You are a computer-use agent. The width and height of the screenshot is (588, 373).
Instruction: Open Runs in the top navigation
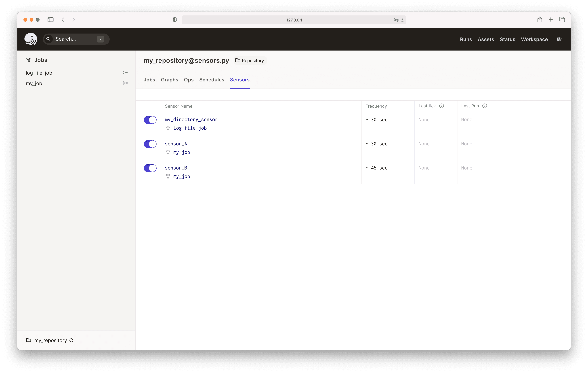(x=466, y=39)
